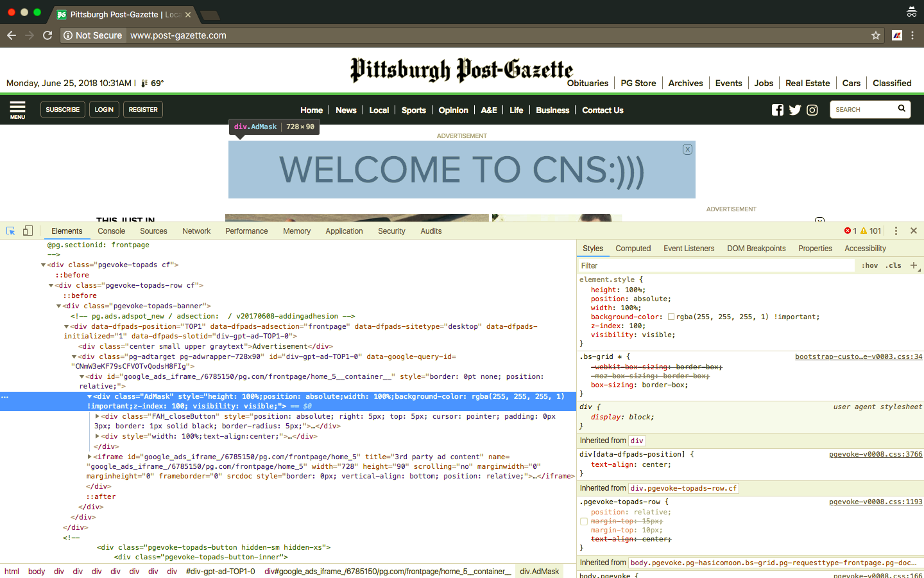Click the browser address bar URL

tap(178, 35)
